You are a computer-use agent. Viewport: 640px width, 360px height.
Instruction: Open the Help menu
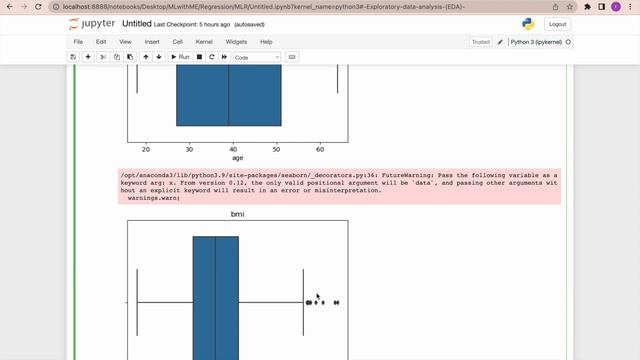click(x=266, y=42)
